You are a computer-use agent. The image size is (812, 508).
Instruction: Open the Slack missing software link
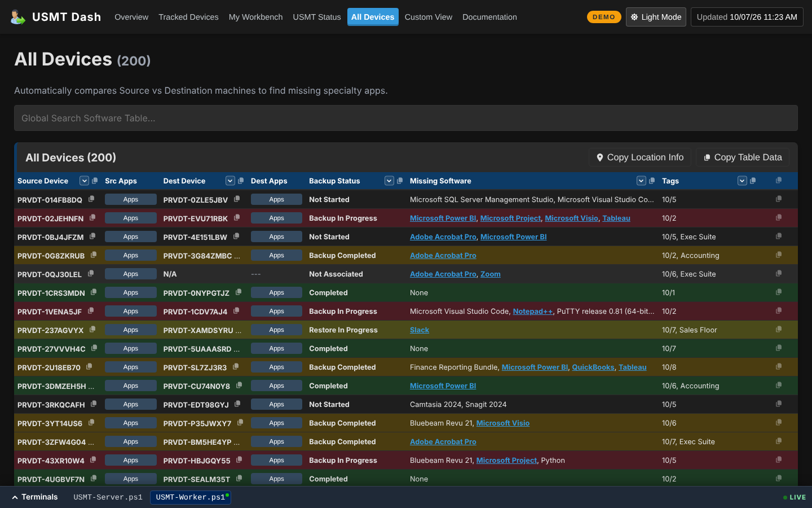pos(420,330)
